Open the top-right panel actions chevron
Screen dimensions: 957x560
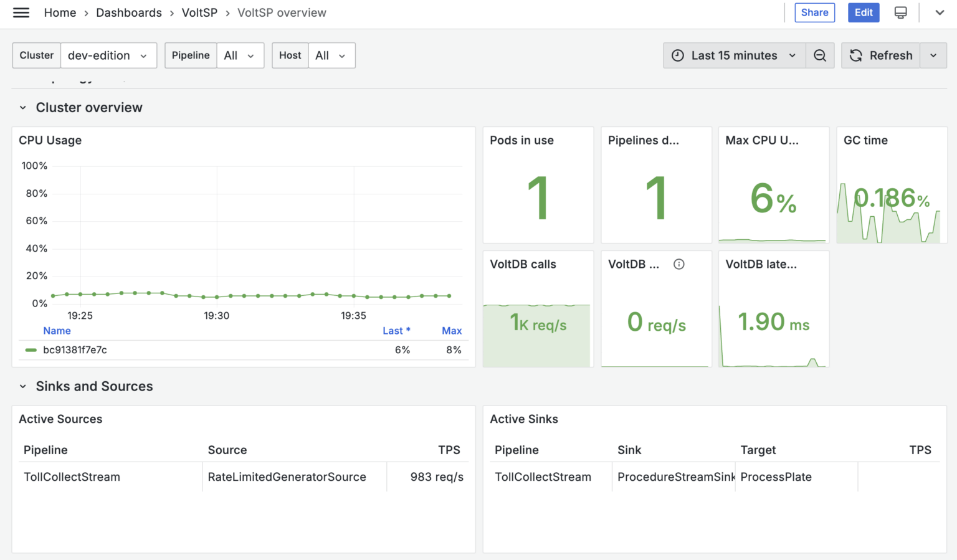pyautogui.click(x=938, y=12)
